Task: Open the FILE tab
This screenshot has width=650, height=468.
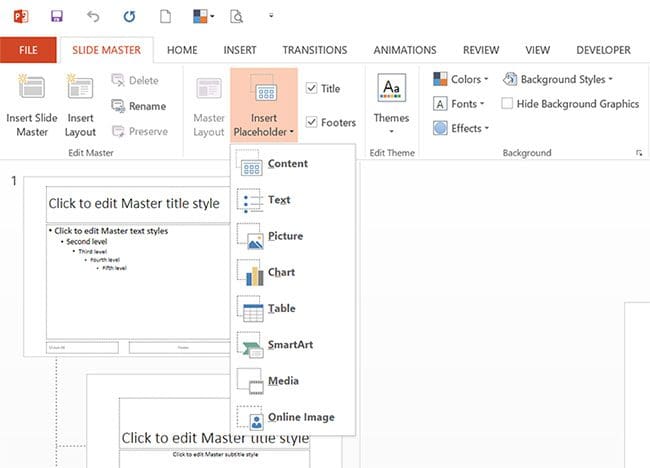Action: click(28, 50)
